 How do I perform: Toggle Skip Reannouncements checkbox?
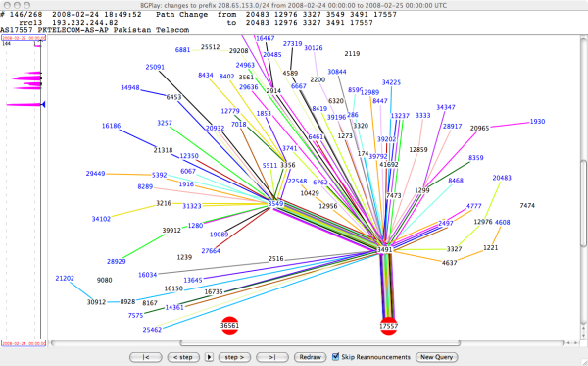pos(335,356)
